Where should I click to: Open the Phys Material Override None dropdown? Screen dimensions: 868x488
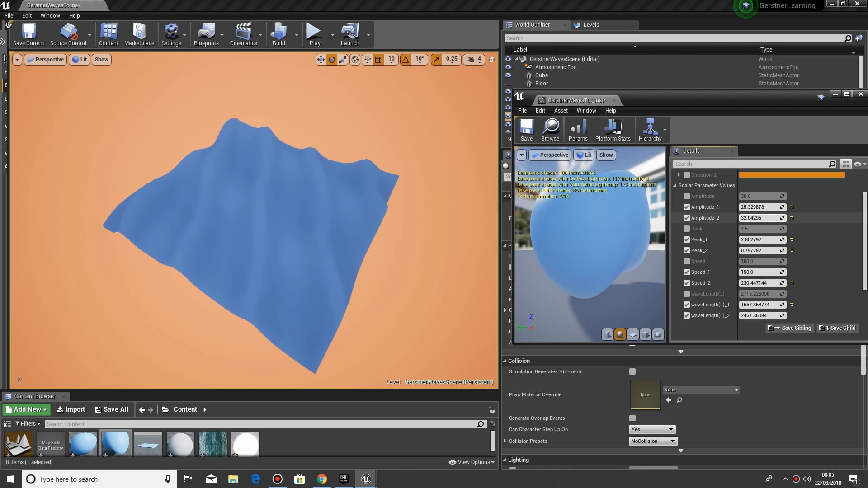[701, 389]
